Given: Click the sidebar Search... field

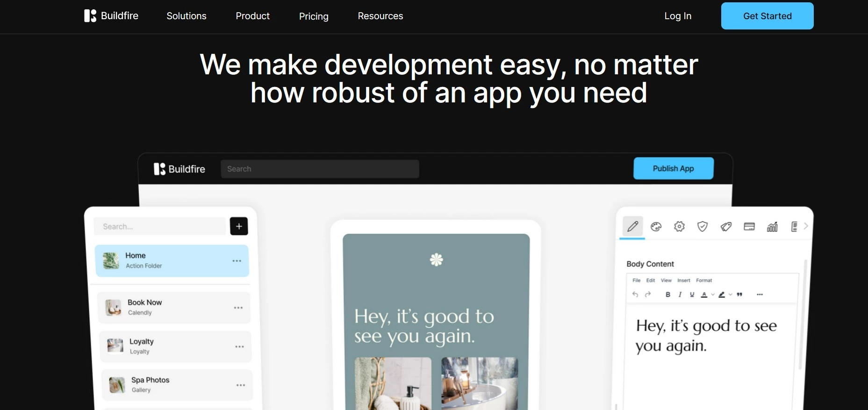Looking at the screenshot, I should coord(160,226).
